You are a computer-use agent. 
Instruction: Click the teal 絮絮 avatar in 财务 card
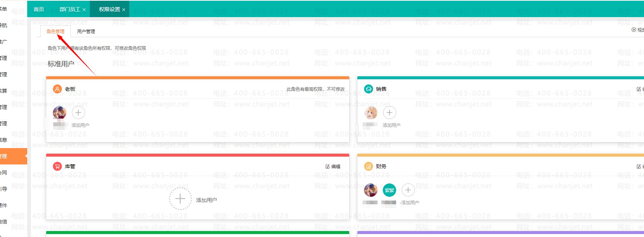(389, 190)
